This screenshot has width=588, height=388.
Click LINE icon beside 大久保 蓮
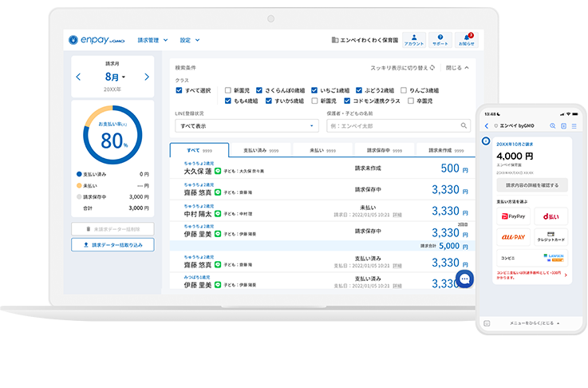[218, 171]
